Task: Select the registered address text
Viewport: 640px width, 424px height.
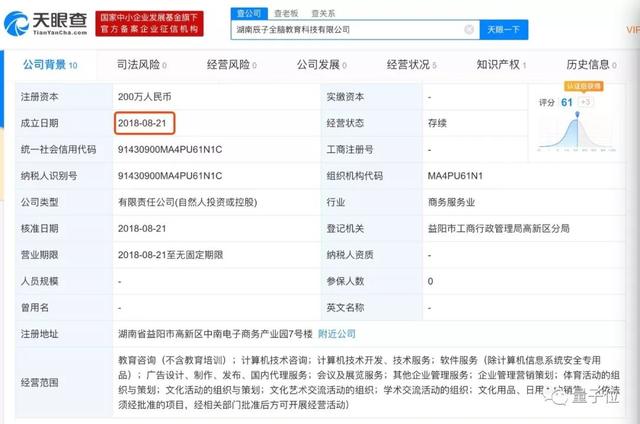Action: (215, 334)
